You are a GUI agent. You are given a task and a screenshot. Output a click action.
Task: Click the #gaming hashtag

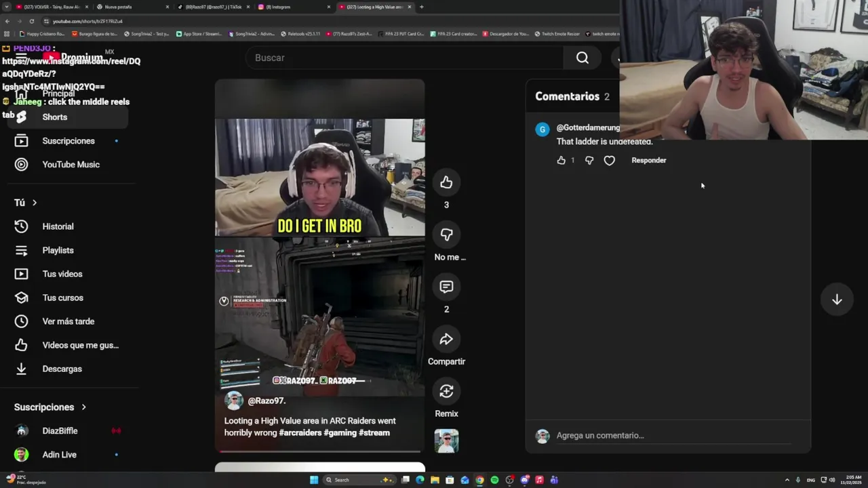[340, 432]
